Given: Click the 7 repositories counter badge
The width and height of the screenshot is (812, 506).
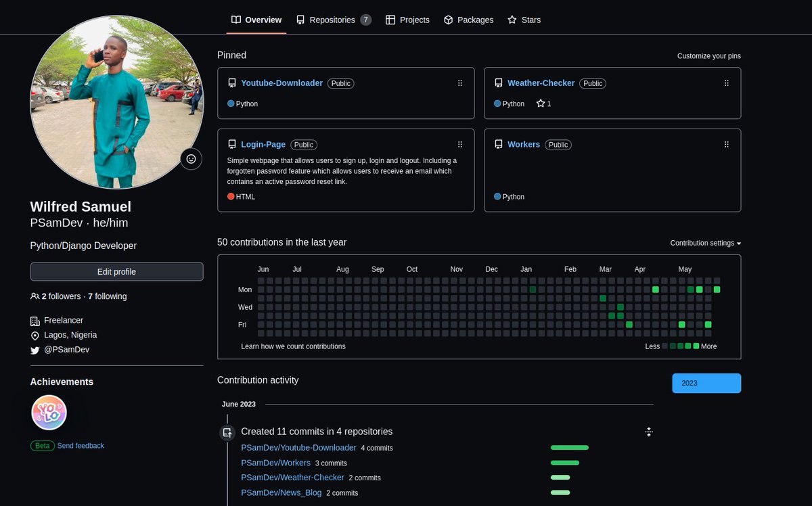Looking at the screenshot, I should [x=365, y=20].
